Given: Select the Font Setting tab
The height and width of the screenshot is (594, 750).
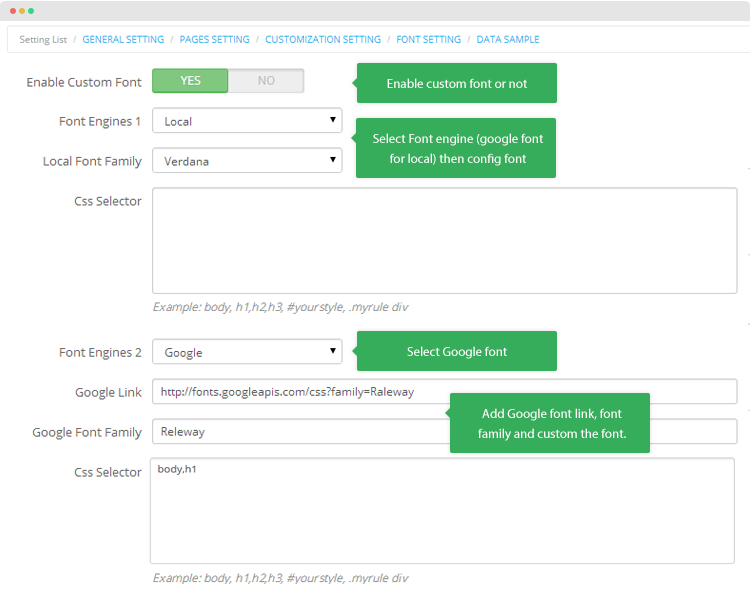Looking at the screenshot, I should click(429, 39).
